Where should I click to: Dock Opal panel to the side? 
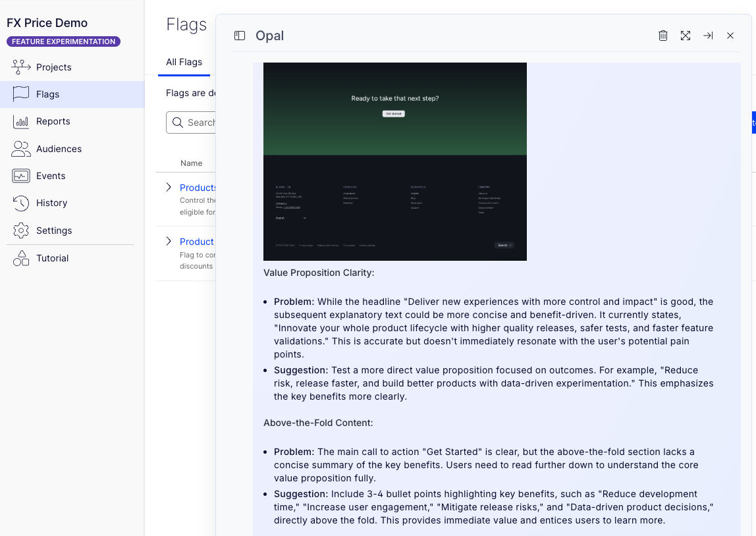[x=708, y=36]
